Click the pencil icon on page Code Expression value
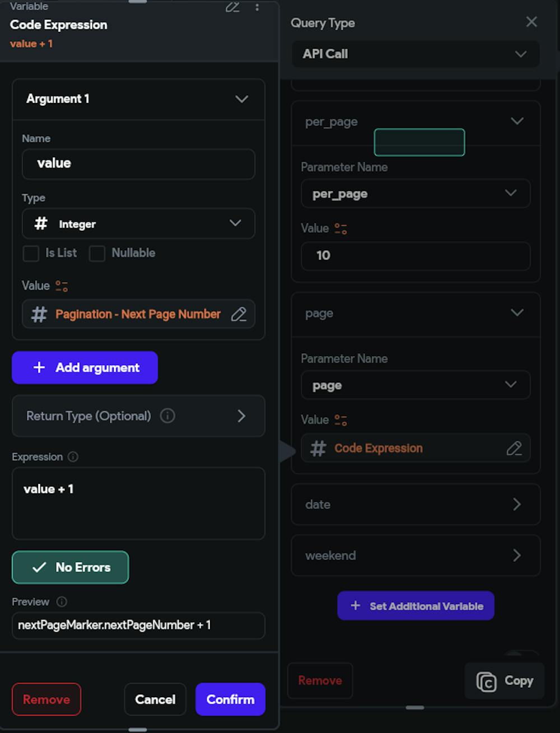The image size is (560, 733). 514,448
